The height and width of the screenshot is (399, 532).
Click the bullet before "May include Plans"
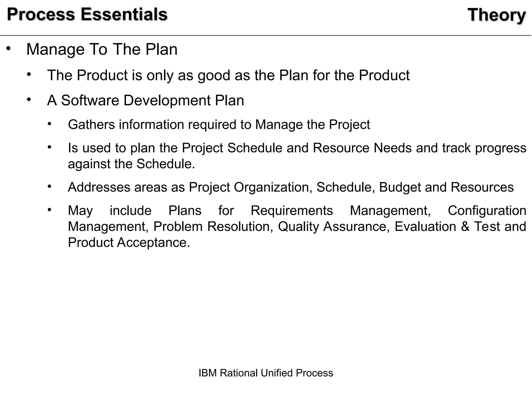point(50,209)
